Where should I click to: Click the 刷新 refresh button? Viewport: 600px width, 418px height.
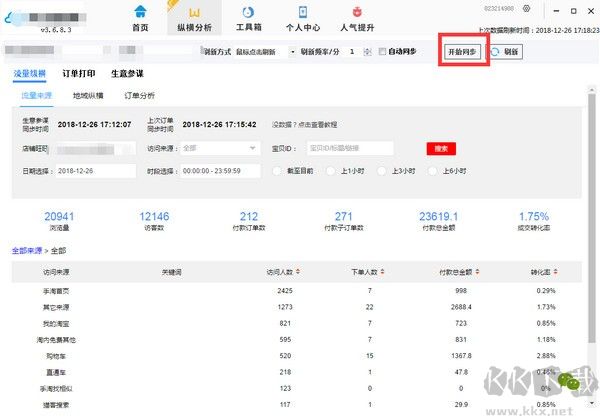(x=505, y=52)
